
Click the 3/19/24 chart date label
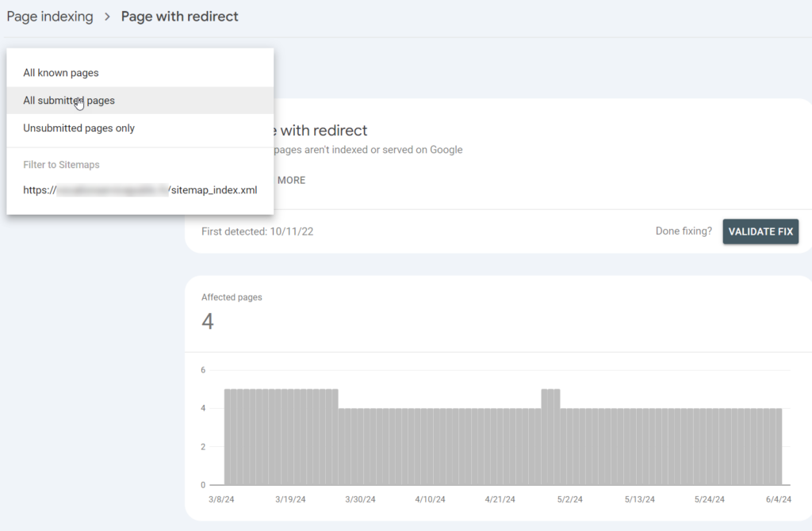click(290, 499)
